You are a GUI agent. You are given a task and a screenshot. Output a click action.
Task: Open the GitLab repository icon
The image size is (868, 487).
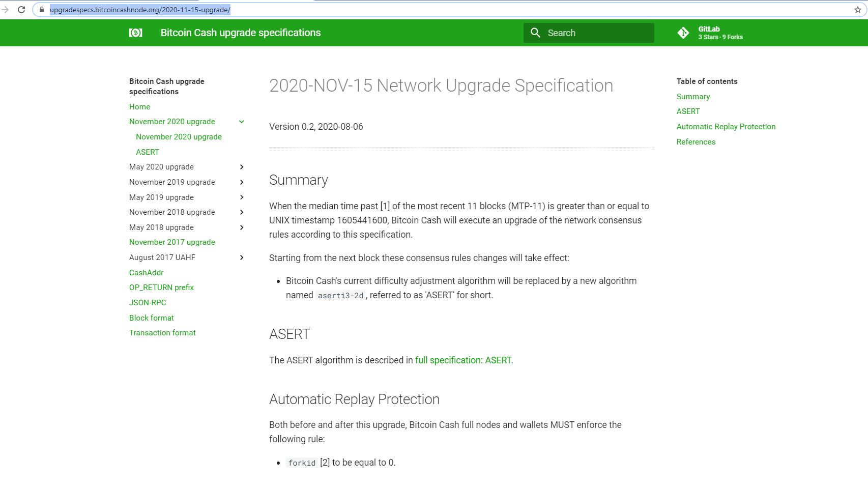[x=683, y=33]
